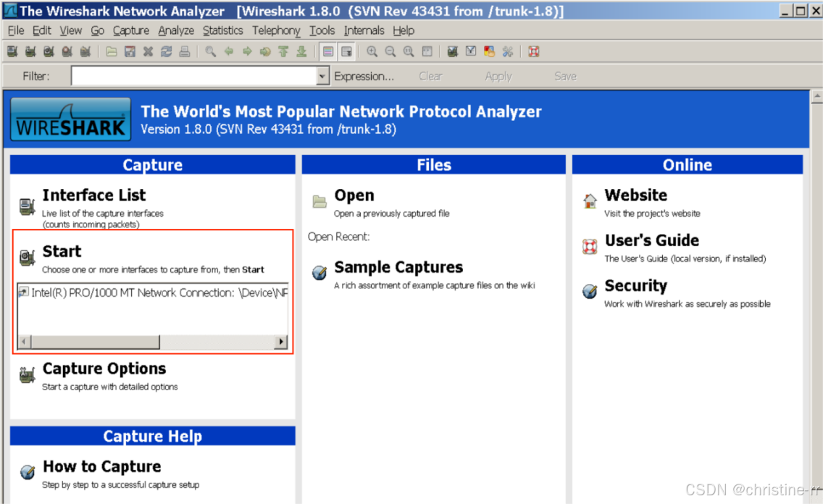Viewport: 823px width, 504px height.
Task: Click the save capture file toolbar icon
Action: [130, 51]
